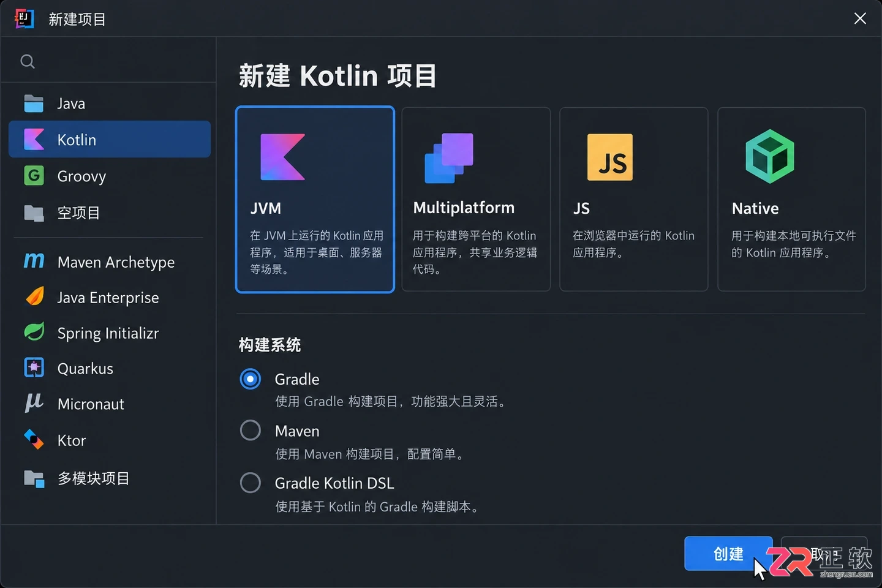Viewport: 882px width, 588px height.
Task: Click text '使用基于 Kotlin 的 Gradle 构建脚本。'
Action: [x=377, y=507]
